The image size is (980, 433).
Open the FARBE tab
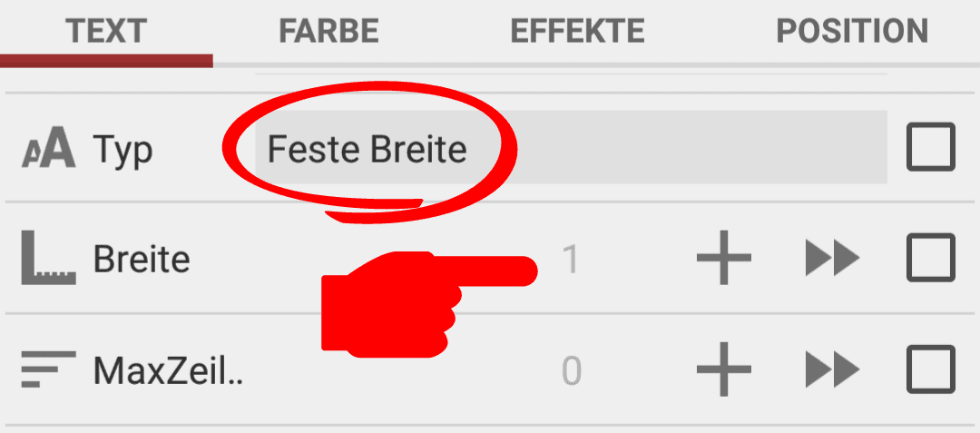tap(328, 32)
